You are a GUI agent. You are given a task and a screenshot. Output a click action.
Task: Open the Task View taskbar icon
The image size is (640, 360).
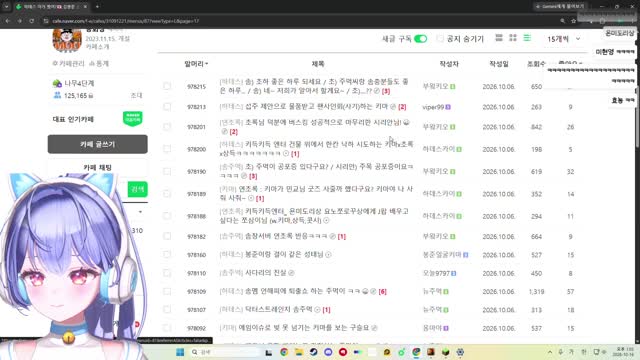[269, 352]
